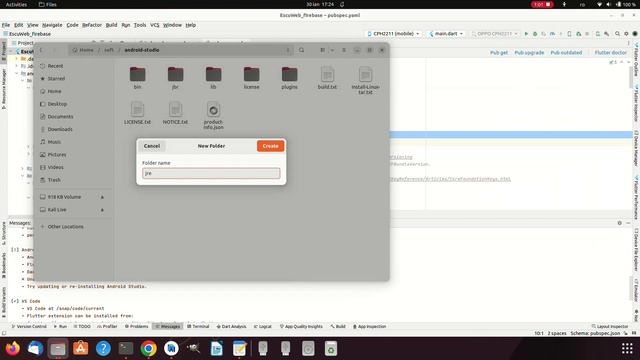Select the build.txt file
Image resolution: width=640 pixels, height=360 pixels.
click(327, 78)
